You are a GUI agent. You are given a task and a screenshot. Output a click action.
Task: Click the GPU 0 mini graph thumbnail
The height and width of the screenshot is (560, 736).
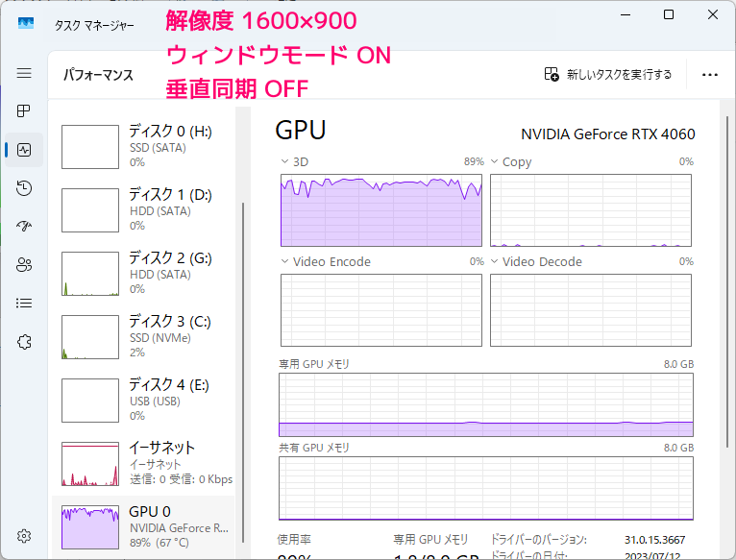coord(90,527)
